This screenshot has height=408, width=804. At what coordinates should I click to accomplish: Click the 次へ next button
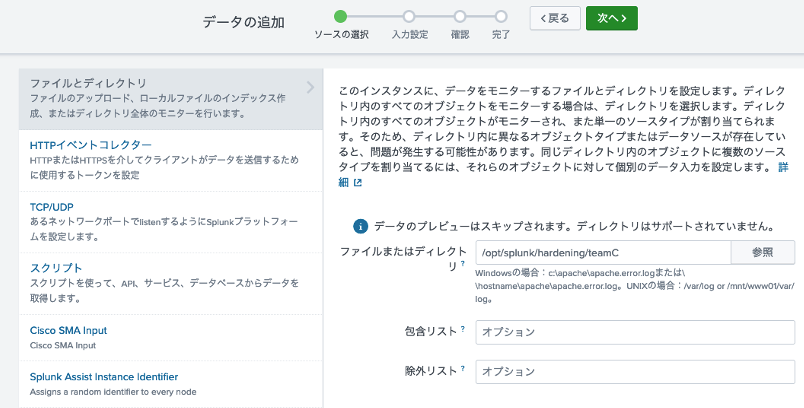click(612, 18)
